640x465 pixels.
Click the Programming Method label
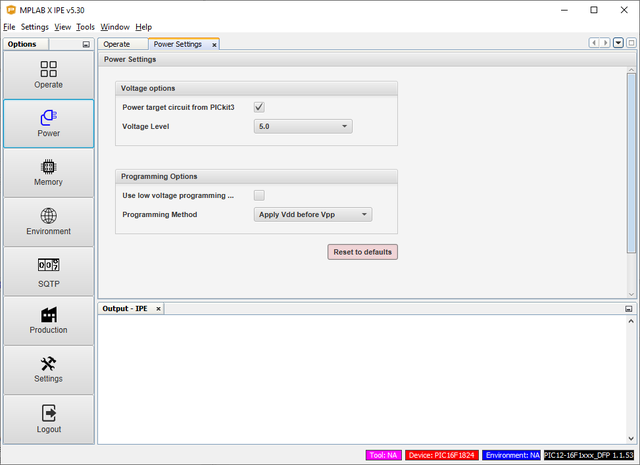[x=160, y=215]
